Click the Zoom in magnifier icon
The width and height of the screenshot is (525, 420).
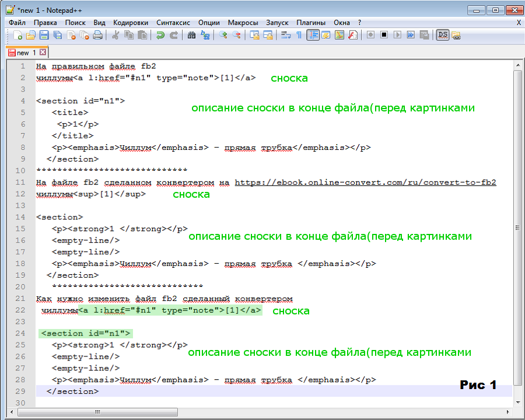pyautogui.click(x=223, y=35)
